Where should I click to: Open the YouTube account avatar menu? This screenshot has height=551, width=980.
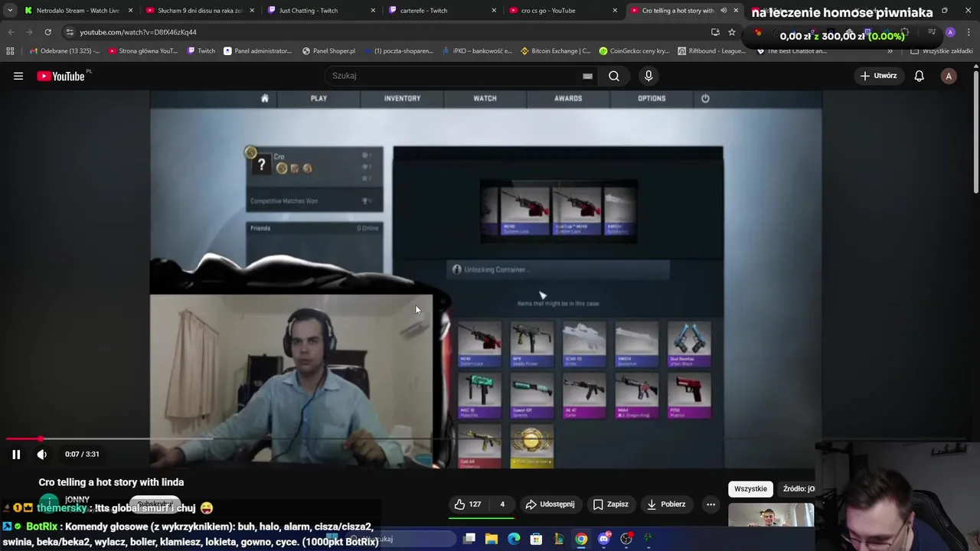(949, 76)
